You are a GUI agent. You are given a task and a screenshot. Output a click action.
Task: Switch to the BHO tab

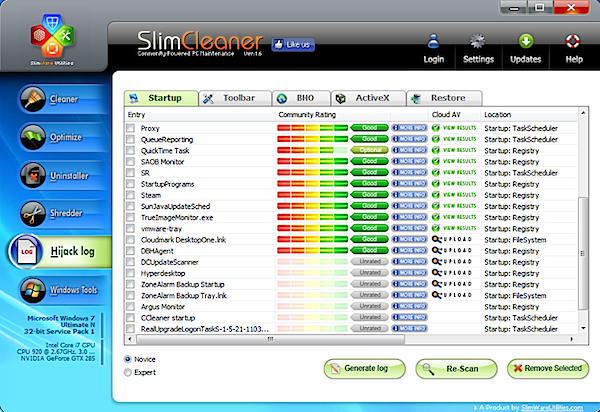(x=301, y=98)
